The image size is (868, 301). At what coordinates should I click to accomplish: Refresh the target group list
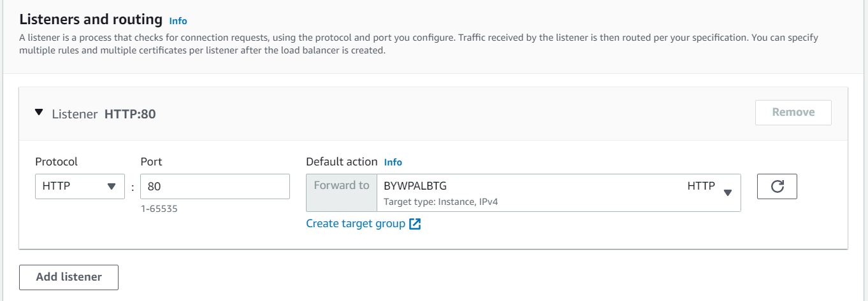pyautogui.click(x=777, y=186)
